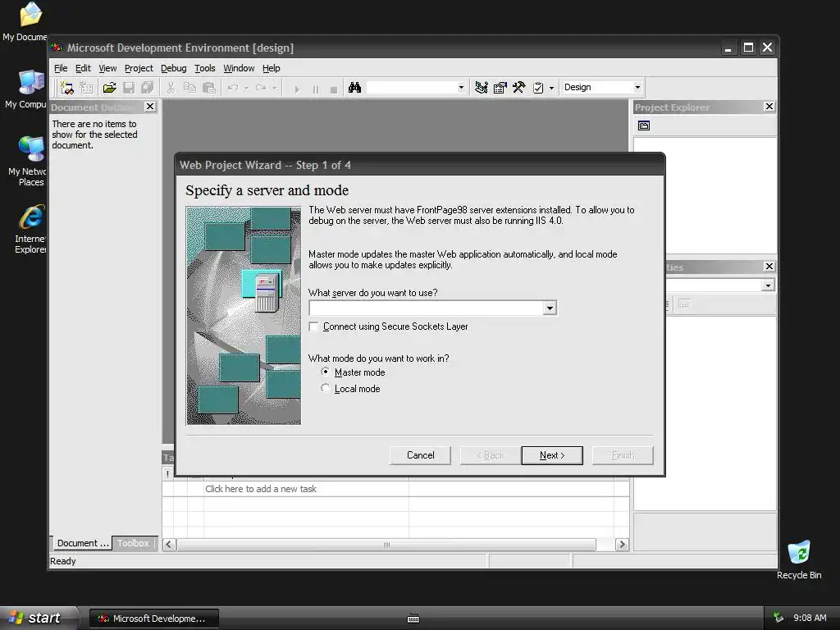Click the server name text field
This screenshot has height=630, width=840.
coord(427,308)
